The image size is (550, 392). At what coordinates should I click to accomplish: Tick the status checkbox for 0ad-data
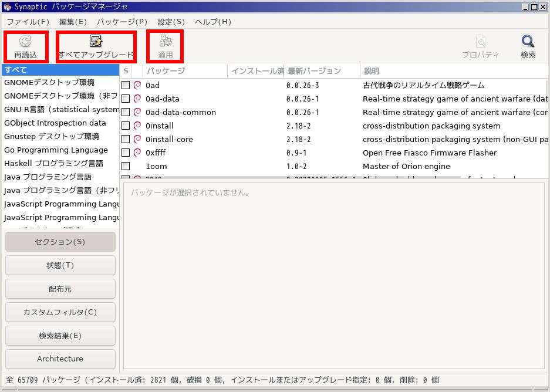126,99
